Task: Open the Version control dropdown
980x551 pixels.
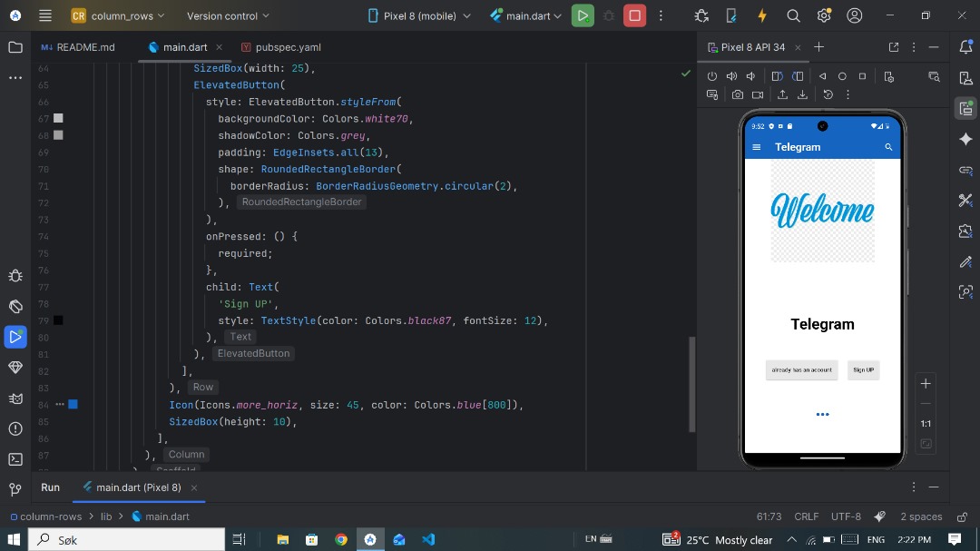Action: (227, 15)
